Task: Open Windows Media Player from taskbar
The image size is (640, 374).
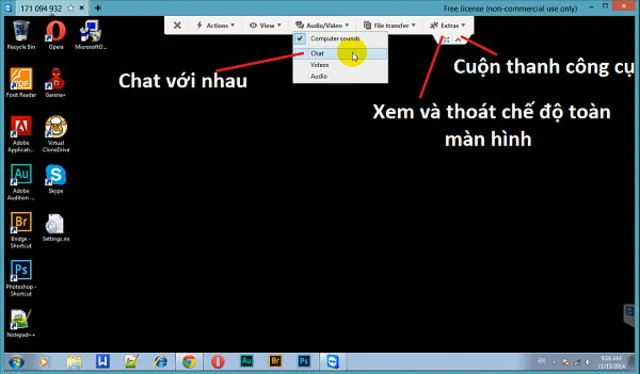Action: [x=44, y=362]
